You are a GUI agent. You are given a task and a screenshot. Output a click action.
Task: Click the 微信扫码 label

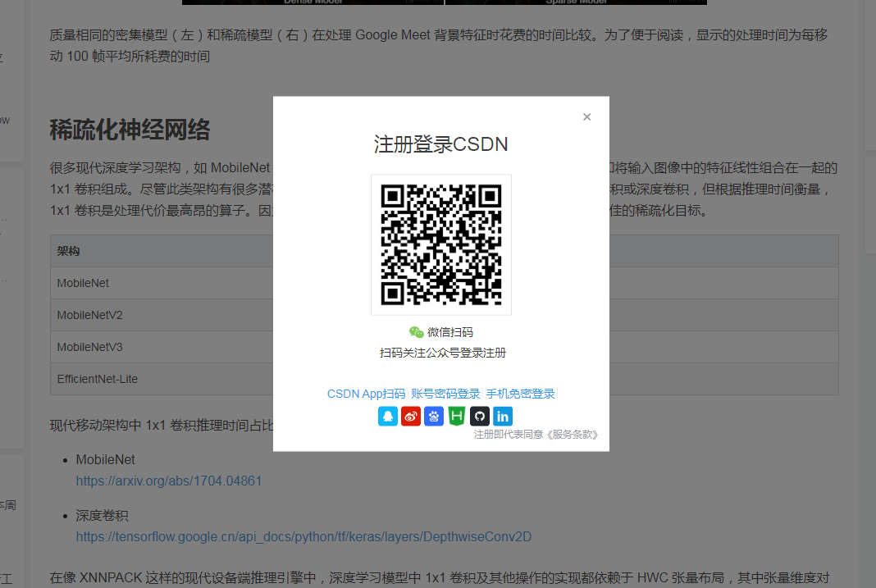point(450,332)
